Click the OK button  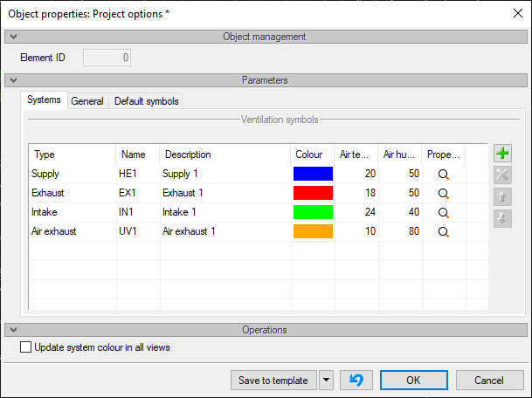(413, 380)
